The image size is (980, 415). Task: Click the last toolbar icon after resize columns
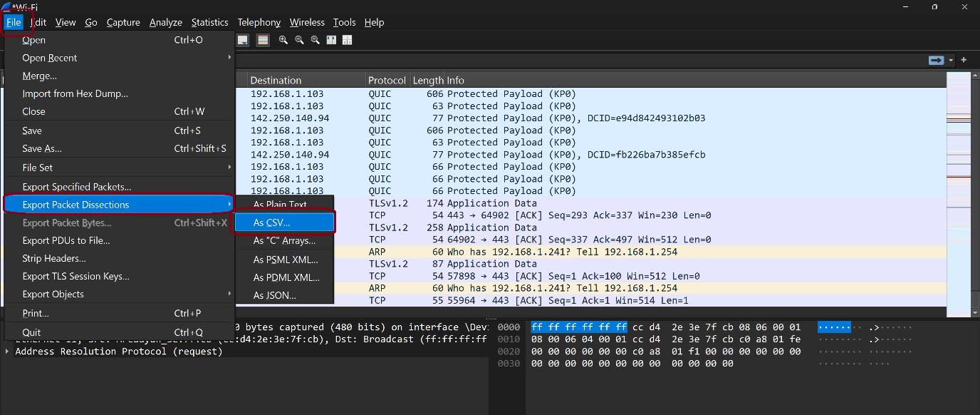(347, 40)
